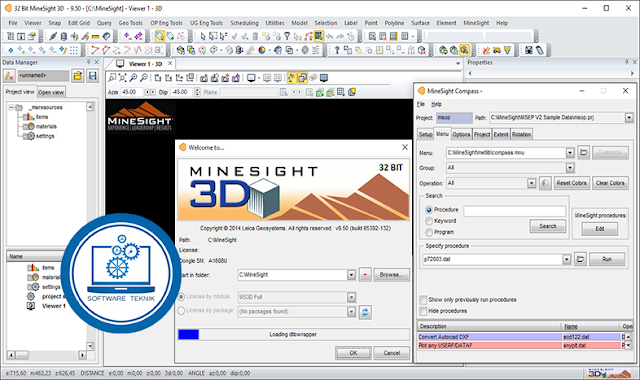The width and height of the screenshot is (640, 380).
Task: Open the Compass project Path dropdown
Action: (x=629, y=118)
